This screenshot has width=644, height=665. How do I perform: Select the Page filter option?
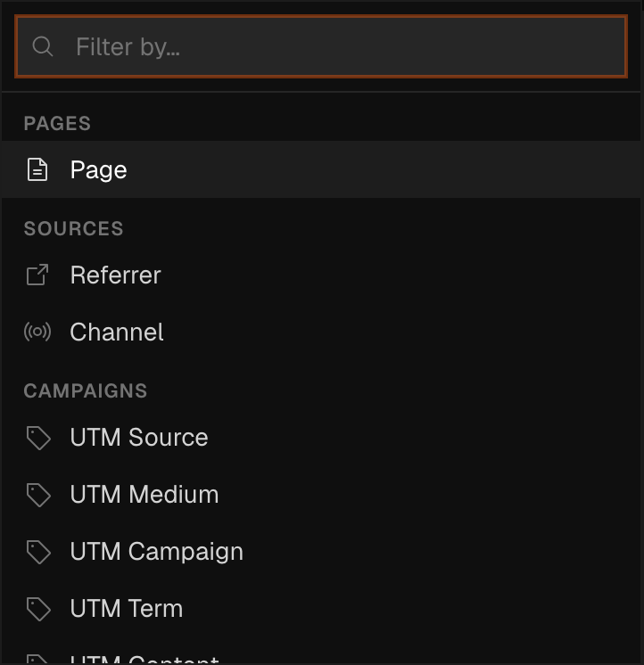pyautogui.click(x=321, y=169)
